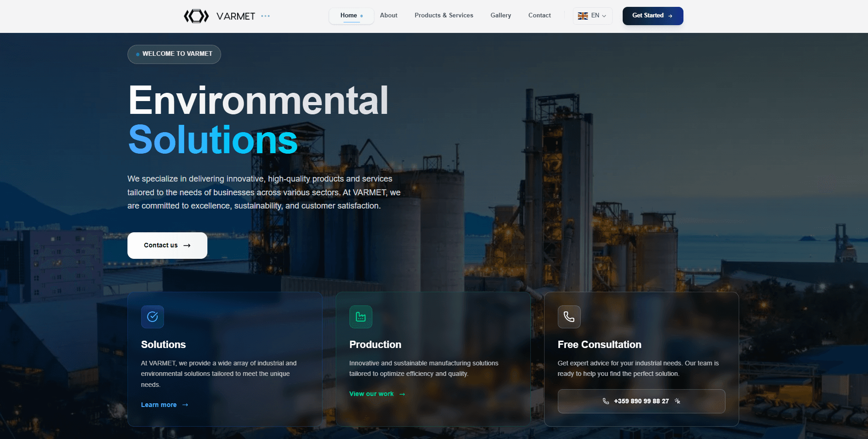Select Contact in the navigation bar

click(540, 16)
